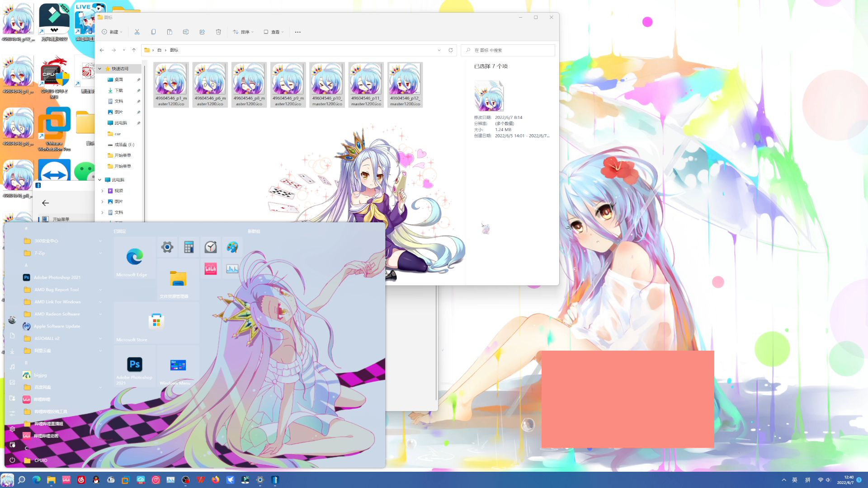Image resolution: width=868 pixels, height=488 pixels.
Task: Open the Paint palette tile
Action: click(232, 247)
